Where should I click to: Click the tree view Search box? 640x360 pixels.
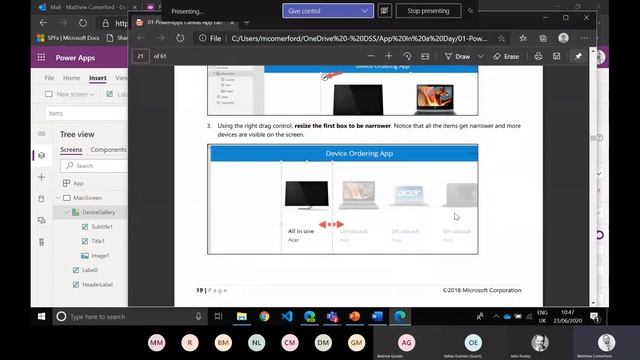94,166
